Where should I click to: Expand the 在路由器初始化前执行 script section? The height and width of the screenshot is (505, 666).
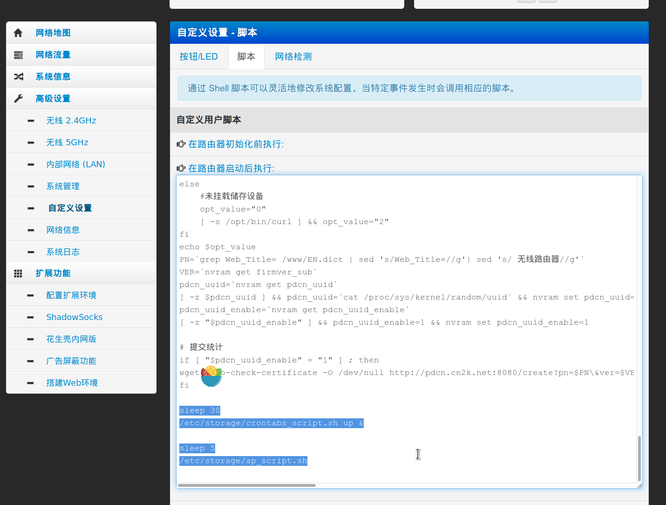[x=230, y=144]
